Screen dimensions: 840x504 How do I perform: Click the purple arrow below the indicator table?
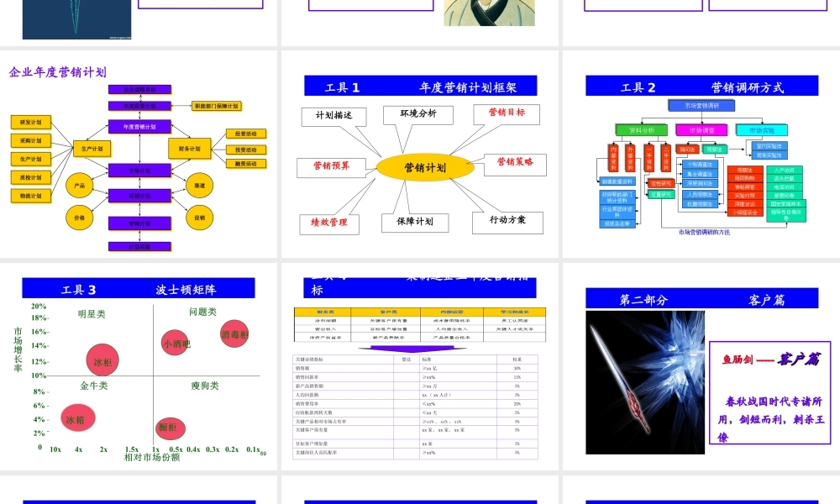412,348
